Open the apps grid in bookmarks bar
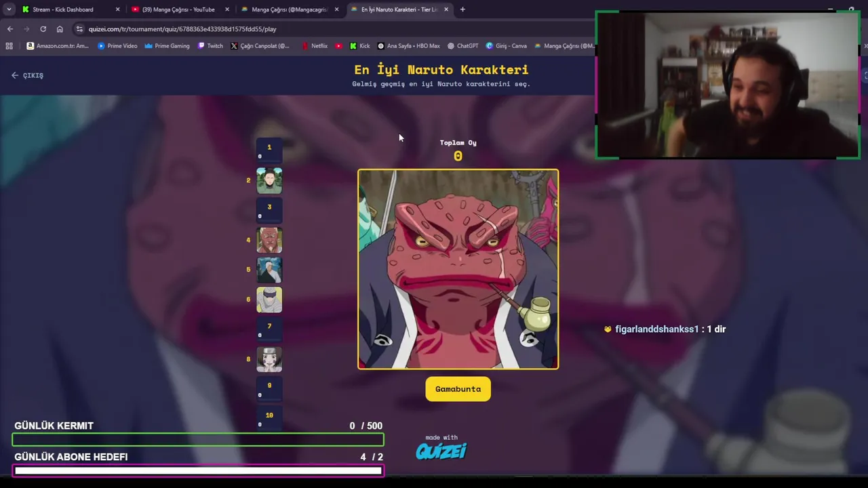The height and width of the screenshot is (488, 868). [9, 46]
